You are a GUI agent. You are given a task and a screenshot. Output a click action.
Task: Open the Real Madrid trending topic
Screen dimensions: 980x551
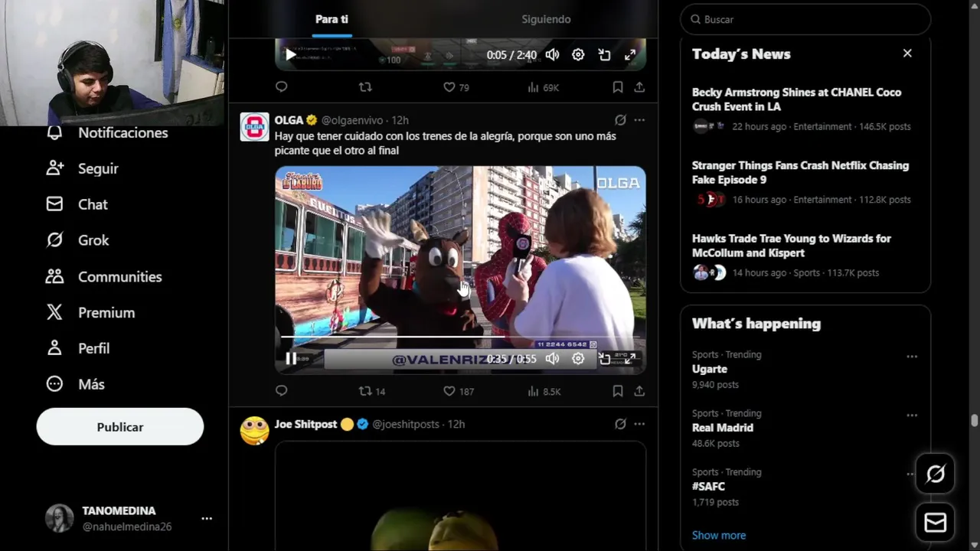point(723,428)
